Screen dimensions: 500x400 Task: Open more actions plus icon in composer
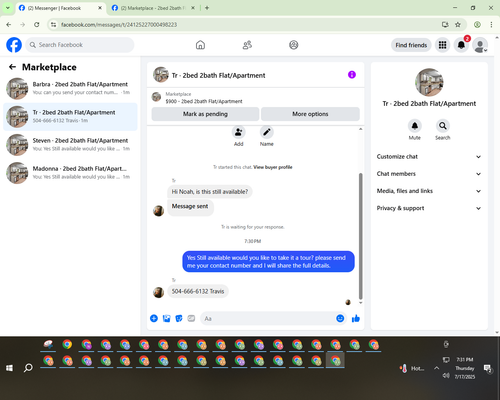coord(154,318)
